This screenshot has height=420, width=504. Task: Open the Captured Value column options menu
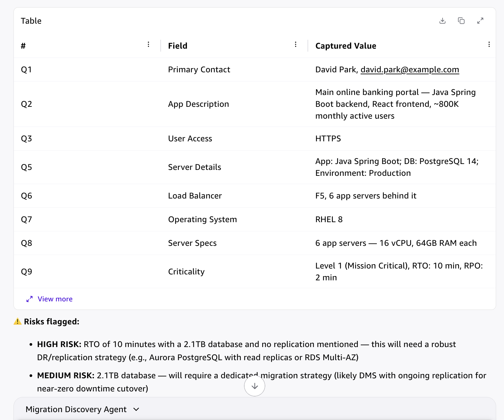489,44
